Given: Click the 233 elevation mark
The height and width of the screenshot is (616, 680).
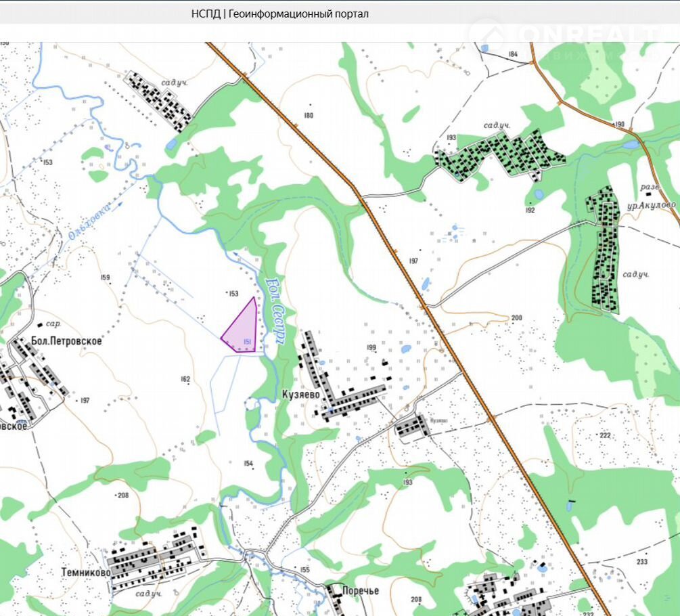Looking at the screenshot, I should (641, 562).
